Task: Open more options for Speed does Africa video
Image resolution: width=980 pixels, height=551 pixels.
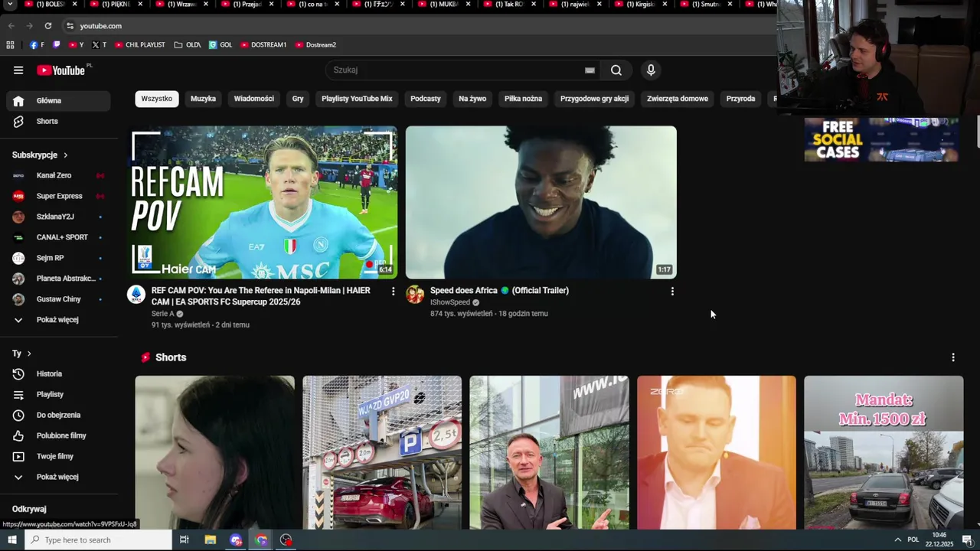Action: click(x=672, y=292)
